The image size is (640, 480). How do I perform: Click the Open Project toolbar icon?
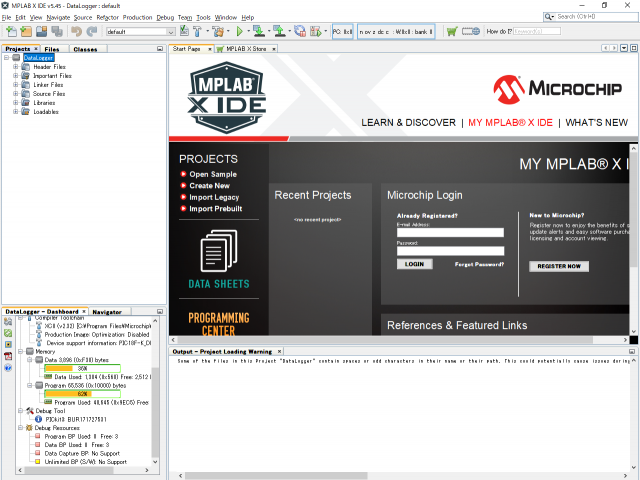click(42, 31)
